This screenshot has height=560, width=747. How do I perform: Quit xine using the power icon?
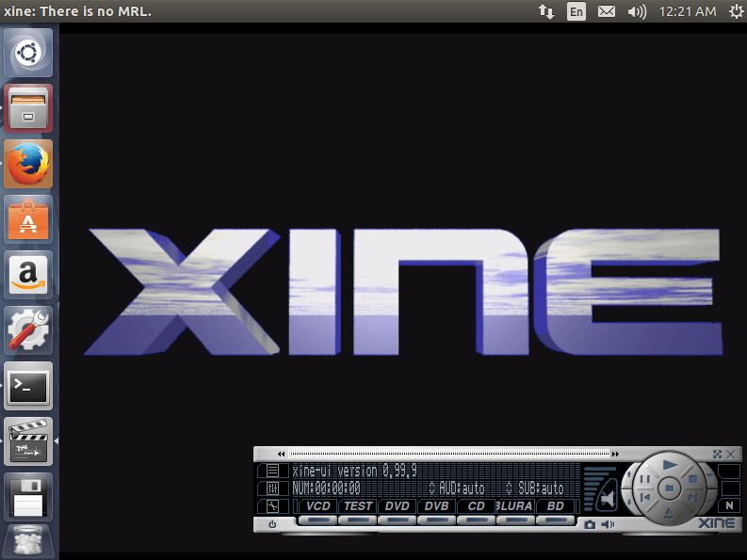click(x=272, y=524)
